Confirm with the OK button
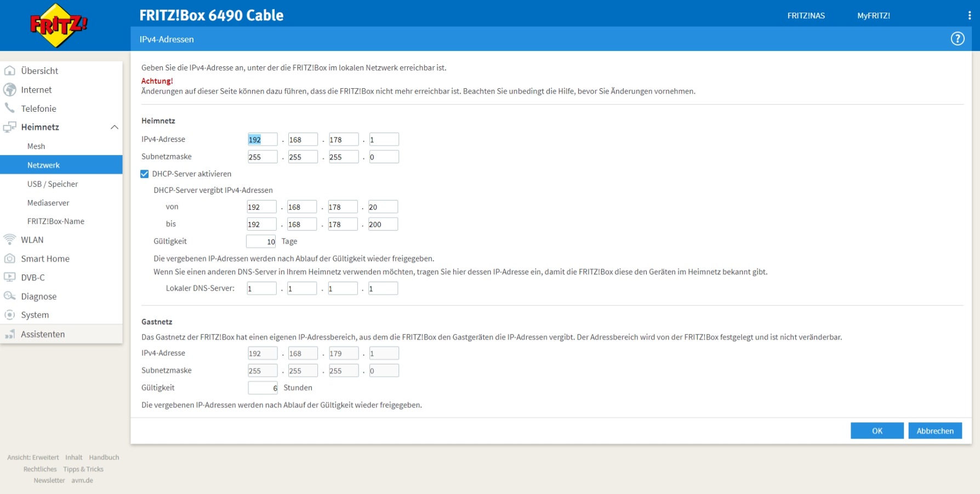The image size is (980, 494). [x=877, y=431]
